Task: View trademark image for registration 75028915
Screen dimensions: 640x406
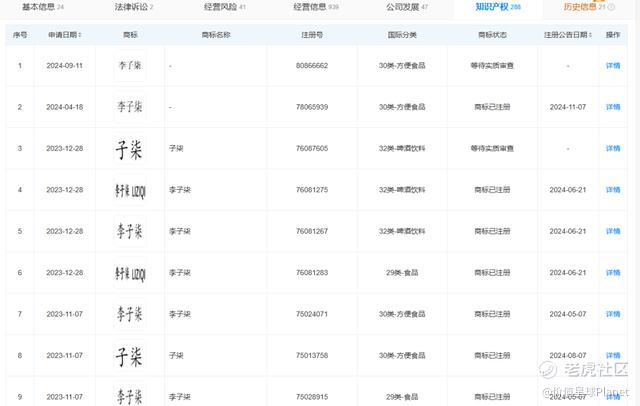Action: coord(130,395)
